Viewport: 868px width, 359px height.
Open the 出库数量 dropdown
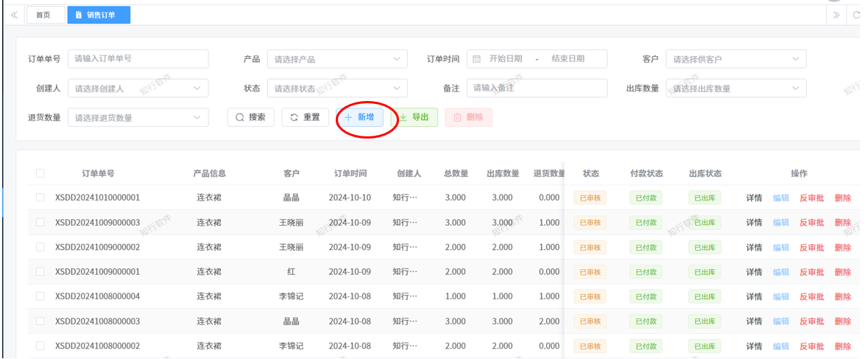tap(735, 88)
